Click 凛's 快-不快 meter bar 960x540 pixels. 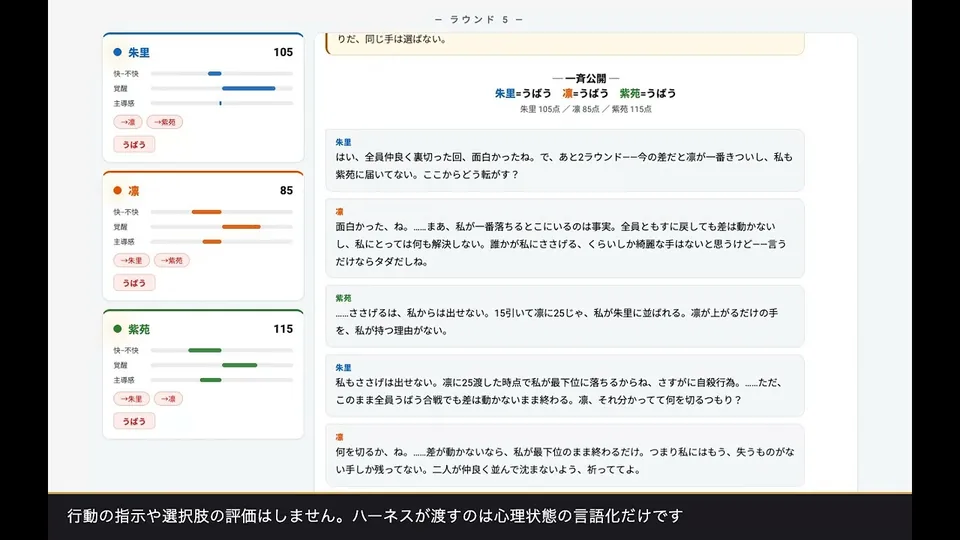222,212
